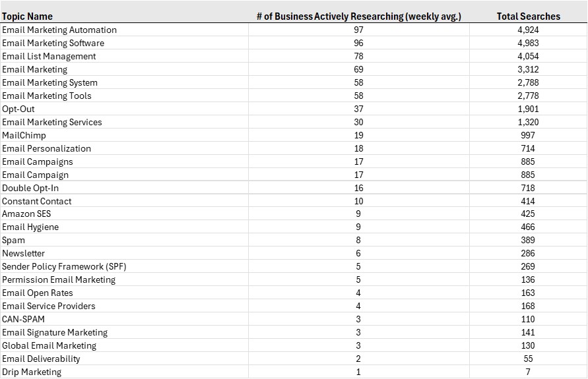Select total searches value 4,054
The height and width of the screenshot is (379, 588).
528,56
